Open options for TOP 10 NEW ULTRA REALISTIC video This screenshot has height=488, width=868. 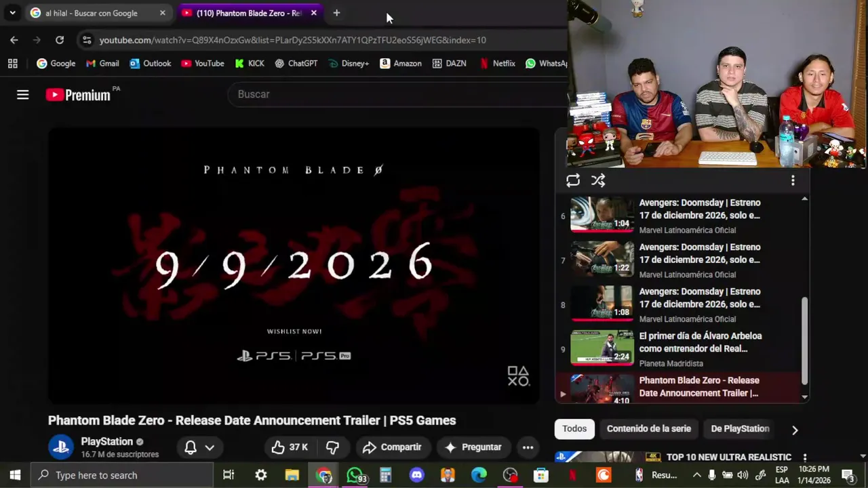coord(805,457)
